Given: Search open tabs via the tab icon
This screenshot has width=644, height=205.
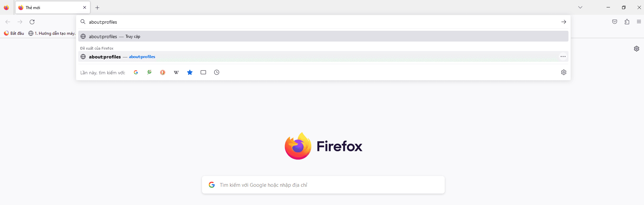Looking at the screenshot, I should coord(203,72).
